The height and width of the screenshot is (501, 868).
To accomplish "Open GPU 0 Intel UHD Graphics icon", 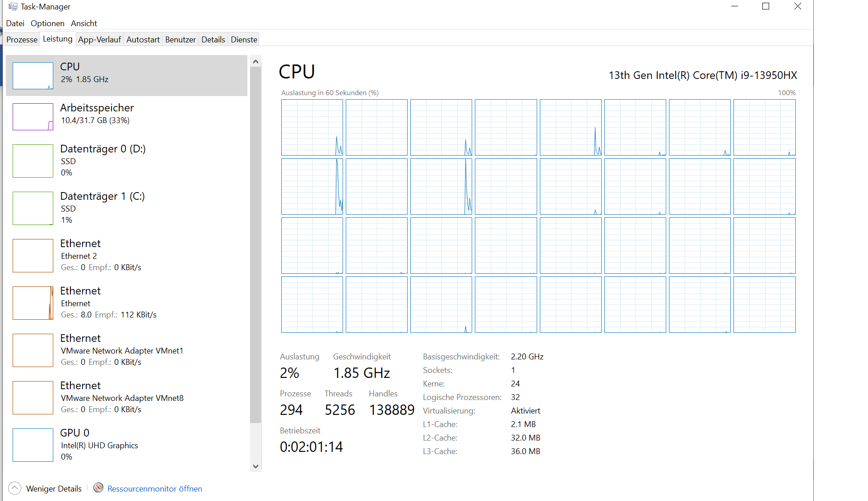I will 33,445.
